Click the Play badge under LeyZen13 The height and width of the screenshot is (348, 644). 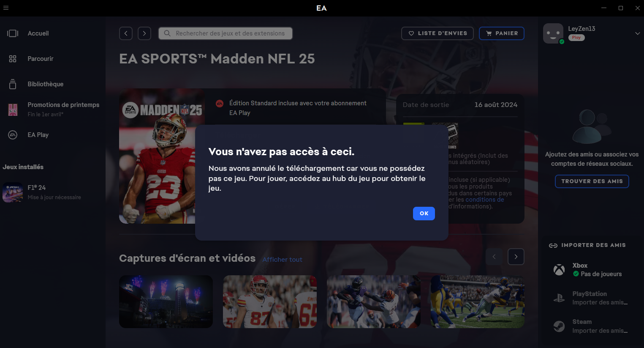click(x=576, y=38)
